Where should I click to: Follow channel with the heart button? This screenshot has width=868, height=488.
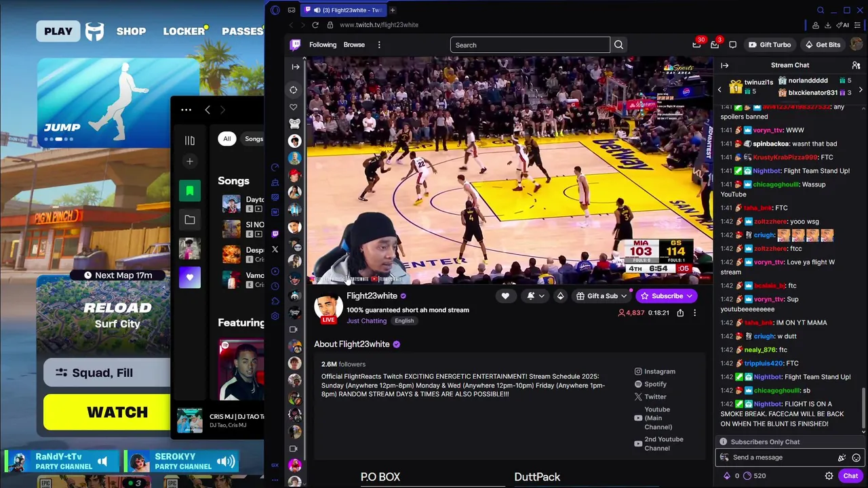505,296
